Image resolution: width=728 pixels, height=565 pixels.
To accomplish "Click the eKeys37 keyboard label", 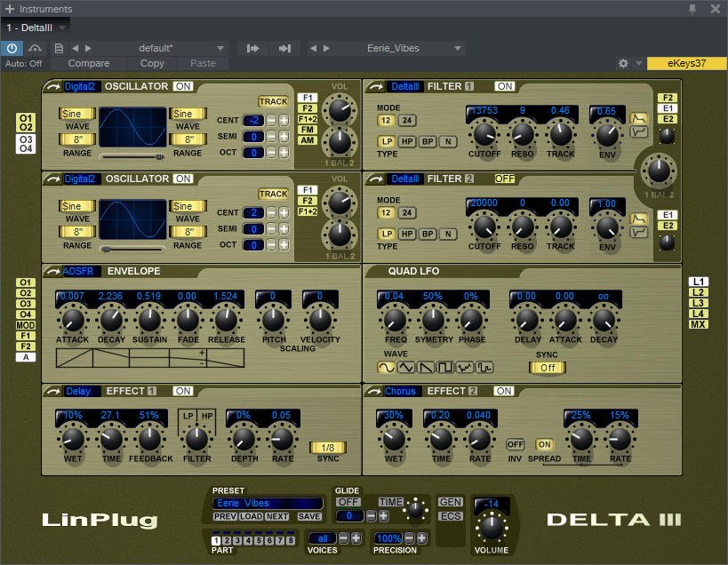I will 687,64.
